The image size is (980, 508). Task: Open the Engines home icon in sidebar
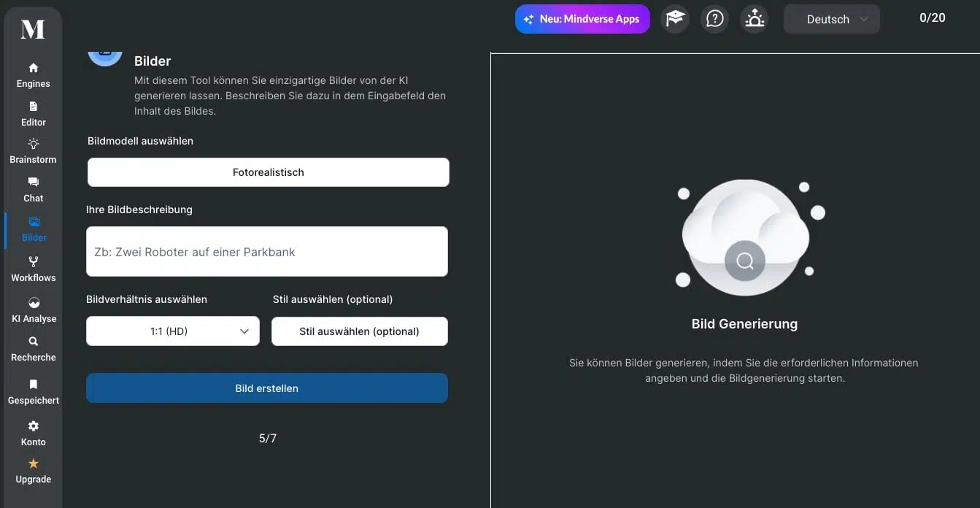tap(33, 68)
